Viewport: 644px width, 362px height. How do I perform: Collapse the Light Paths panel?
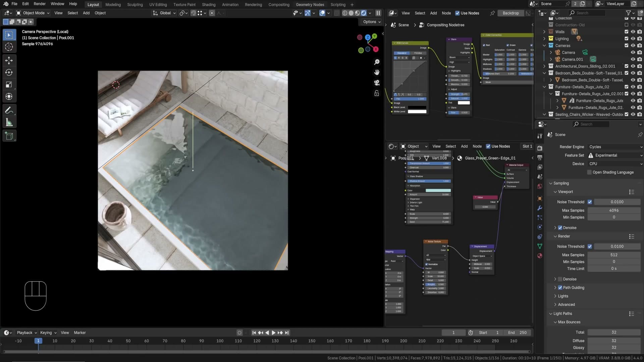tap(562, 313)
